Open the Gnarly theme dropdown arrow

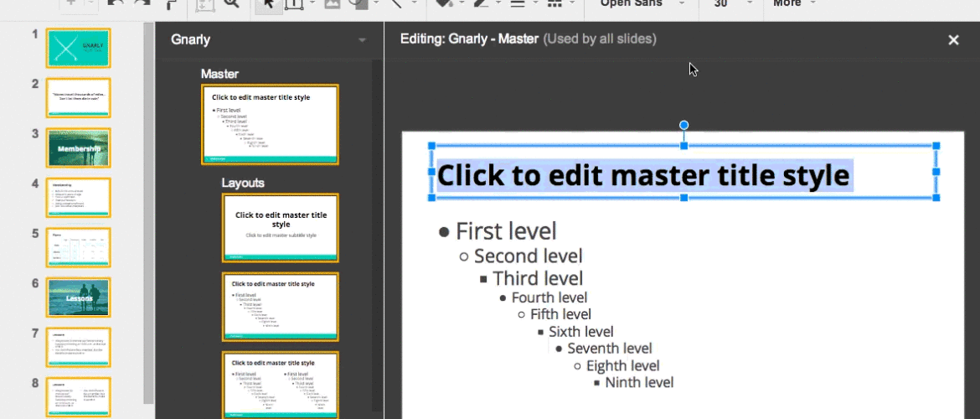362,40
